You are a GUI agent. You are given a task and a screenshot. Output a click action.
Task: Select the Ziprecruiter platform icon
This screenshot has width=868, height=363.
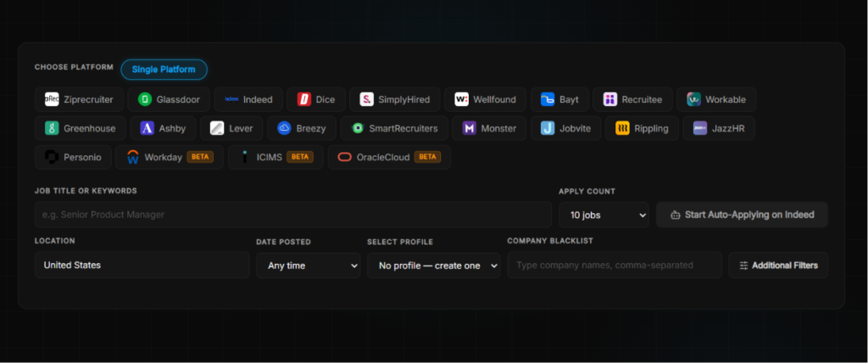pyautogui.click(x=52, y=100)
